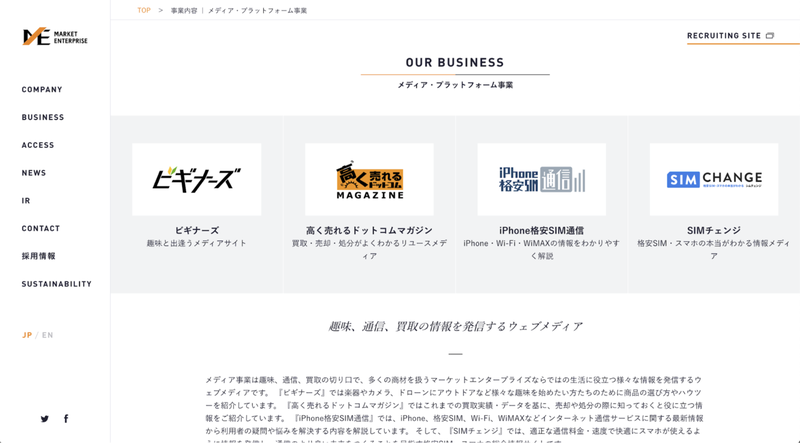This screenshot has height=443, width=800.
Task: Go to the ACCESS page
Action: pos(38,145)
